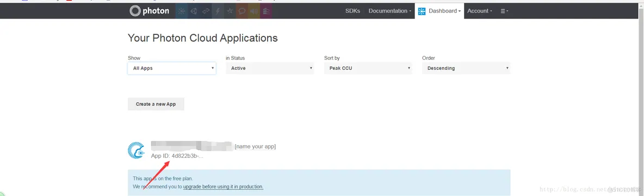Click the double-arrow Realtime product icon

[206, 11]
